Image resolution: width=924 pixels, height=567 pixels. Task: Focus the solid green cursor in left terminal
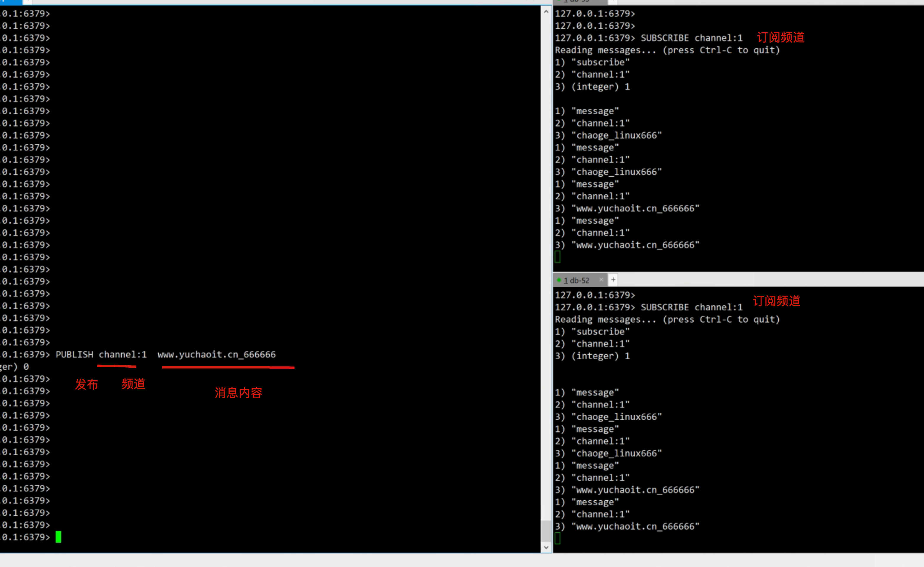(58, 537)
